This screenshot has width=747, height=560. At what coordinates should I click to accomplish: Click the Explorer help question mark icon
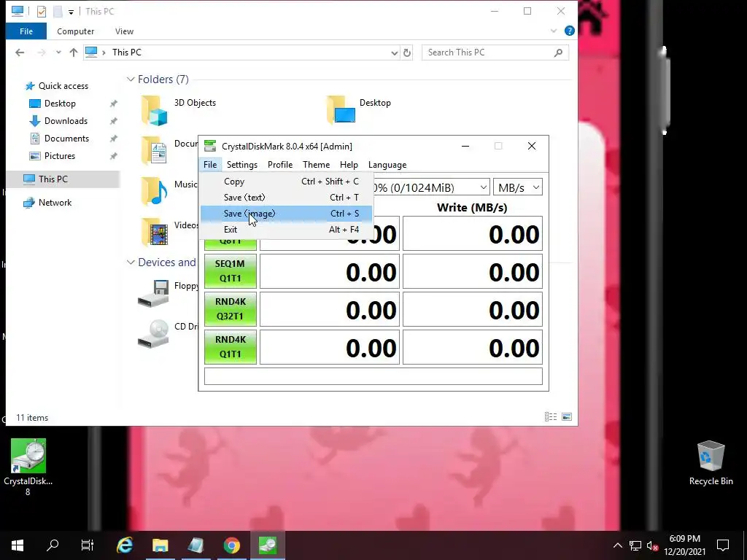click(x=569, y=31)
